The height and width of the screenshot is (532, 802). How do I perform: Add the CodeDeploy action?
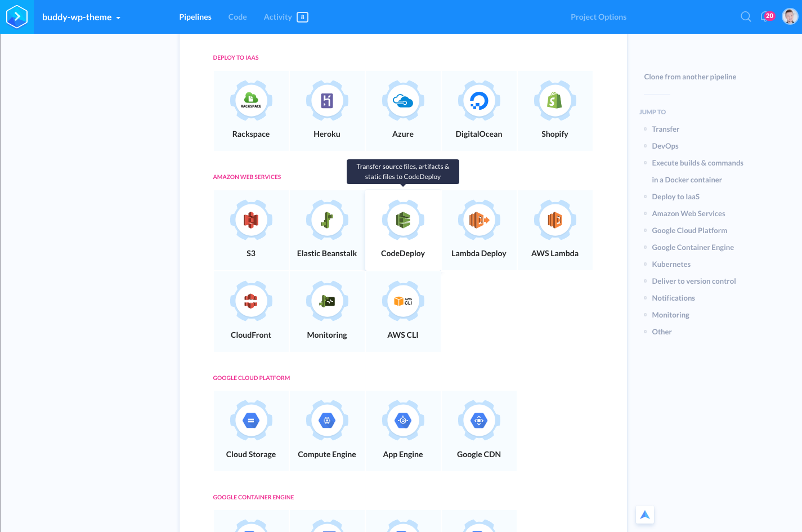tap(403, 230)
